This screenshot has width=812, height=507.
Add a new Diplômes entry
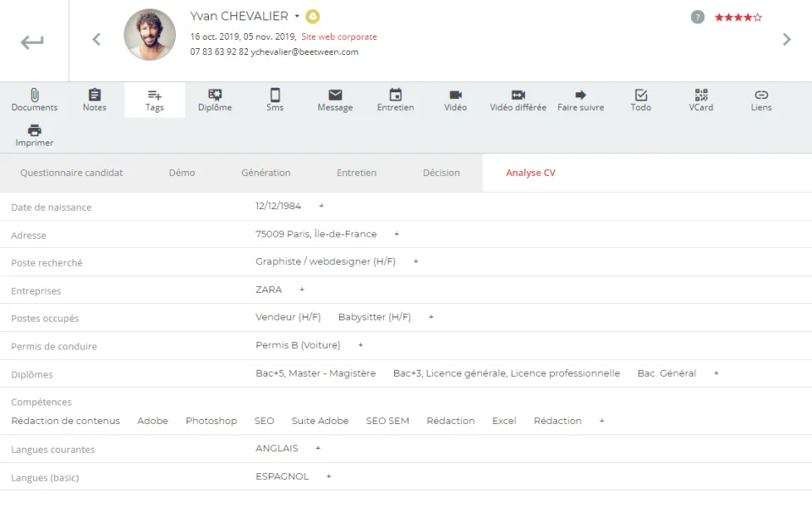click(716, 373)
